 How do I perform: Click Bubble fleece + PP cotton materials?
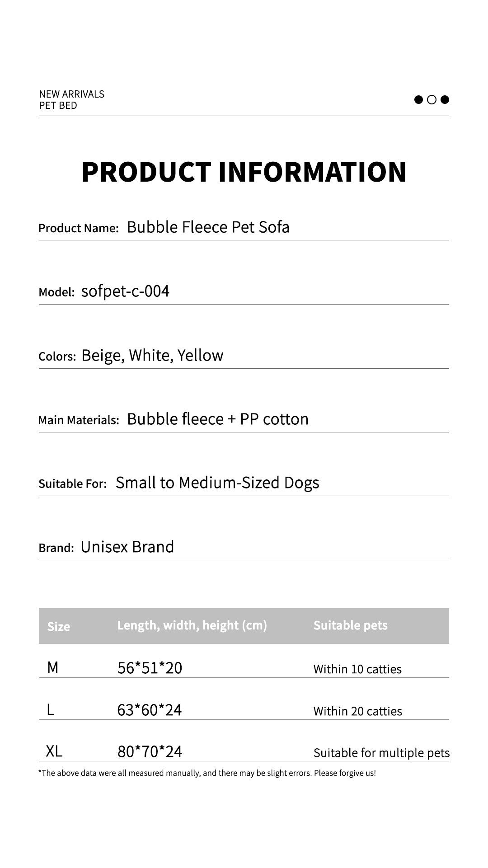[218, 419]
